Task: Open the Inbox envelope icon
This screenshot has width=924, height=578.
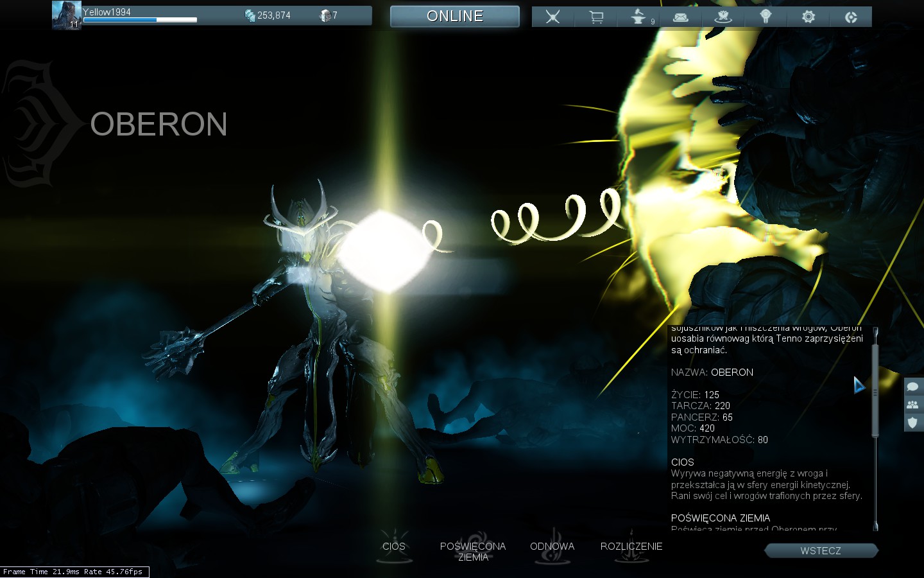Action: tap(681, 17)
